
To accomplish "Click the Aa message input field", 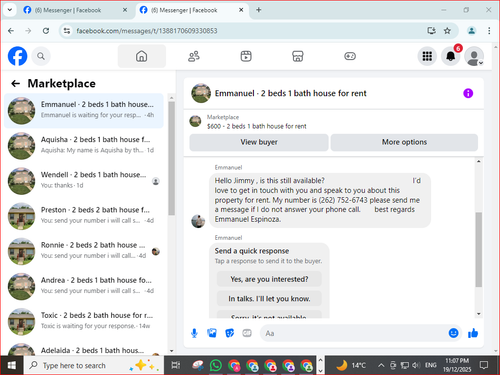I will point(353,333).
